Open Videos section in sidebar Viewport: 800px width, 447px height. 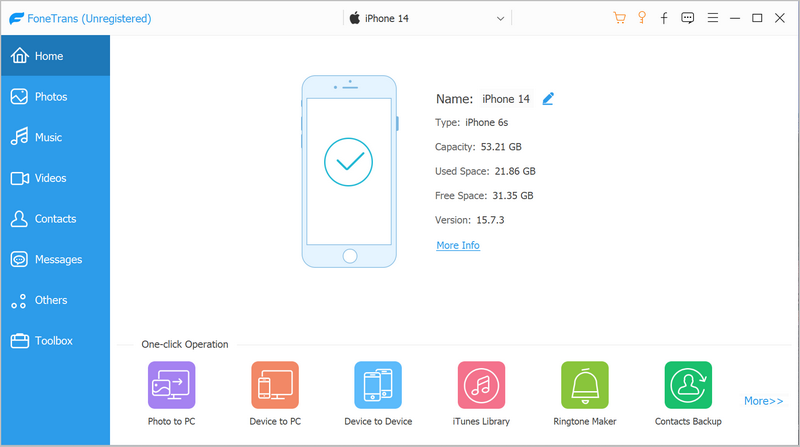(x=55, y=178)
